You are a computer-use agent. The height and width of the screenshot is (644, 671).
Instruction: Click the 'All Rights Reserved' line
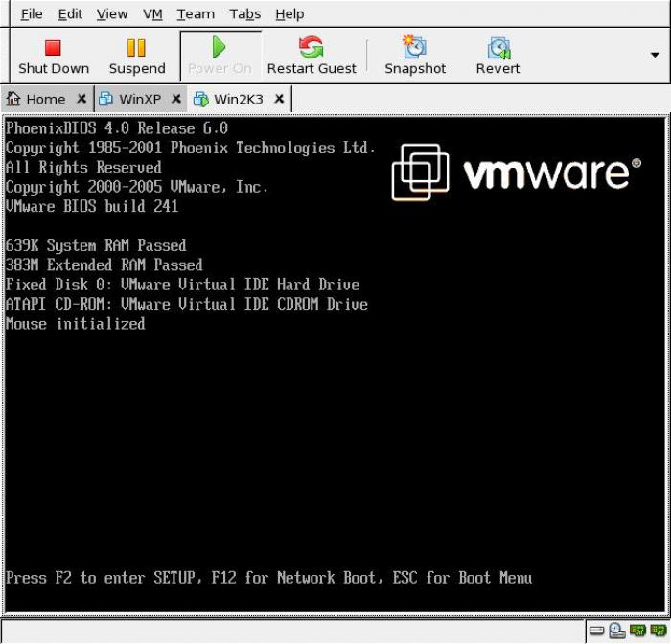(83, 168)
